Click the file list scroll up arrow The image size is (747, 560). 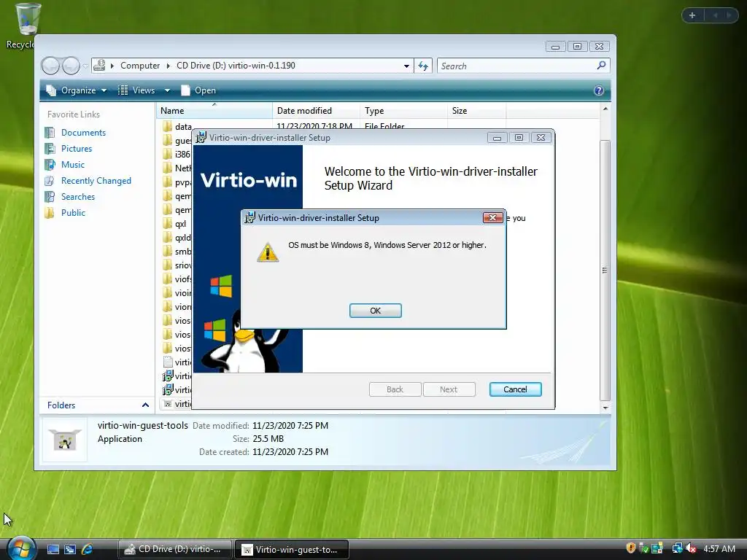click(605, 109)
